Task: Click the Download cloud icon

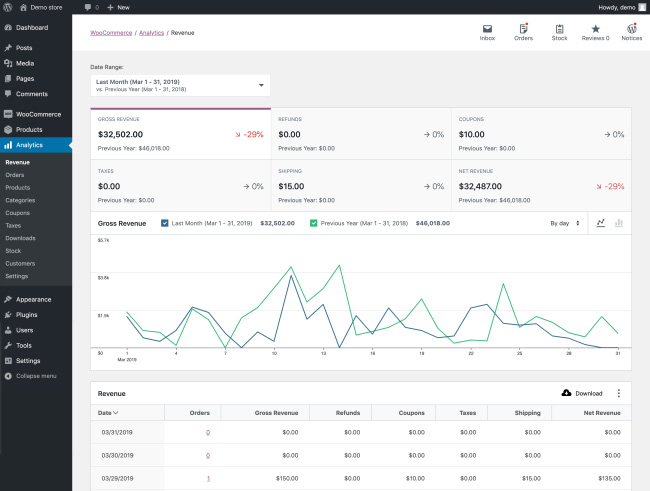Action: (x=566, y=393)
